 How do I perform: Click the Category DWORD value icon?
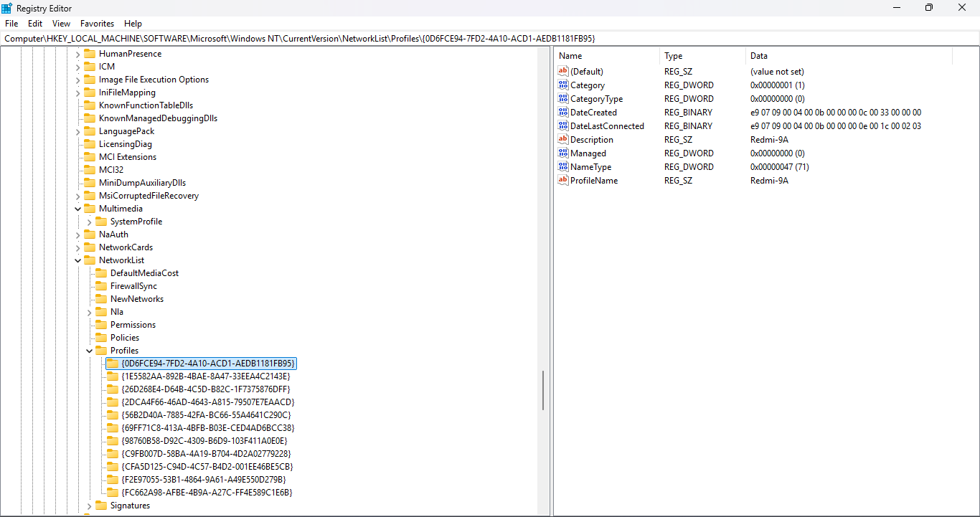click(x=563, y=85)
